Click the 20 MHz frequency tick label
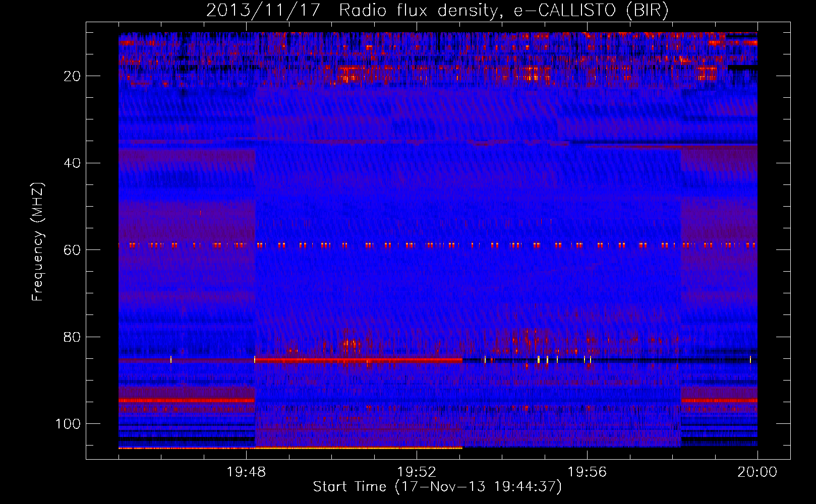 (x=73, y=76)
